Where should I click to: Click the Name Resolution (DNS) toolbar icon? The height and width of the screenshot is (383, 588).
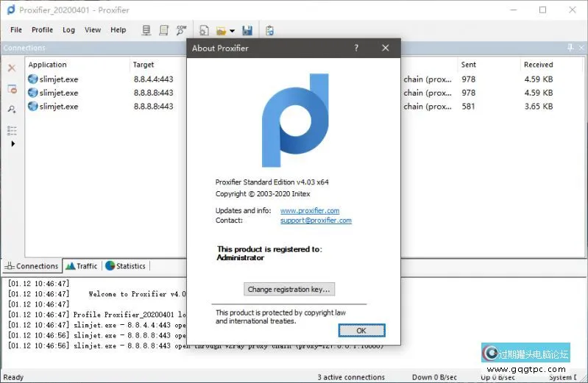(x=181, y=30)
